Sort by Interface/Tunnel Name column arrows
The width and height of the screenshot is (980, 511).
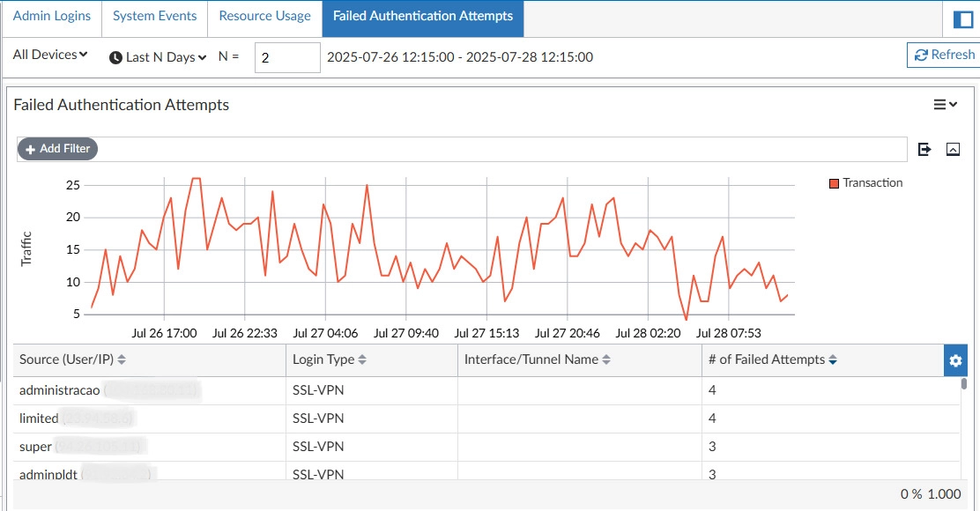point(605,360)
